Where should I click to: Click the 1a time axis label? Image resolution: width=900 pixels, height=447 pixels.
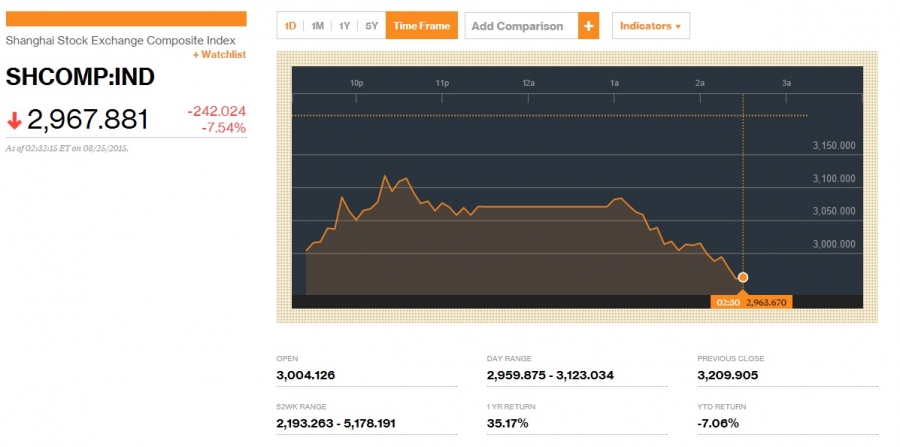tap(614, 83)
